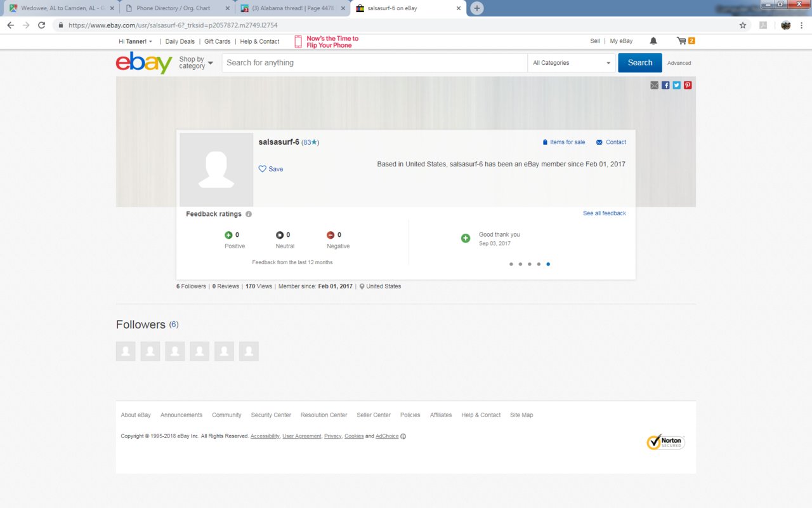Click the third follower avatar
The image size is (812, 508).
click(175, 351)
